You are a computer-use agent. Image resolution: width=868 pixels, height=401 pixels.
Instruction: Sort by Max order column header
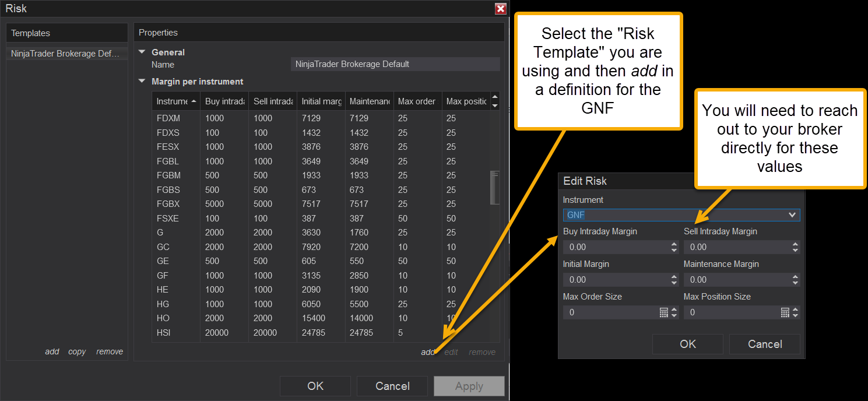click(x=418, y=101)
